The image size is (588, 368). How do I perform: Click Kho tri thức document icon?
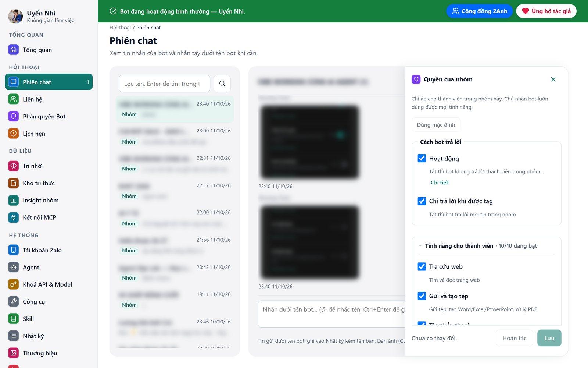(14, 183)
